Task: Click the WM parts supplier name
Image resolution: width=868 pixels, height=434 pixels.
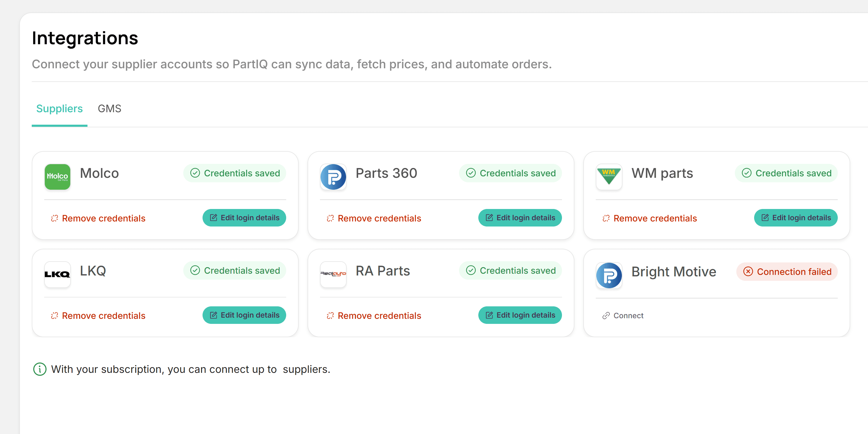Action: coord(662,173)
